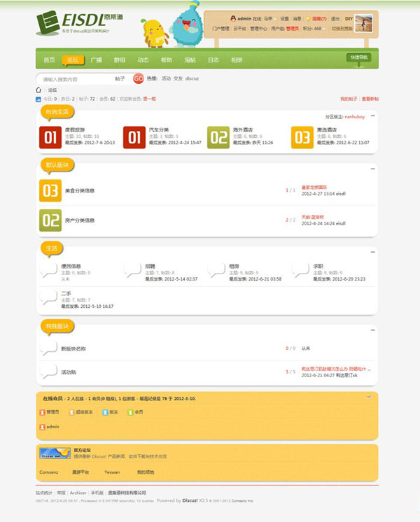Open the 海外酒店 forum via its green 02 icon
Image resolution: width=420 pixels, height=522 pixels.
(x=218, y=137)
